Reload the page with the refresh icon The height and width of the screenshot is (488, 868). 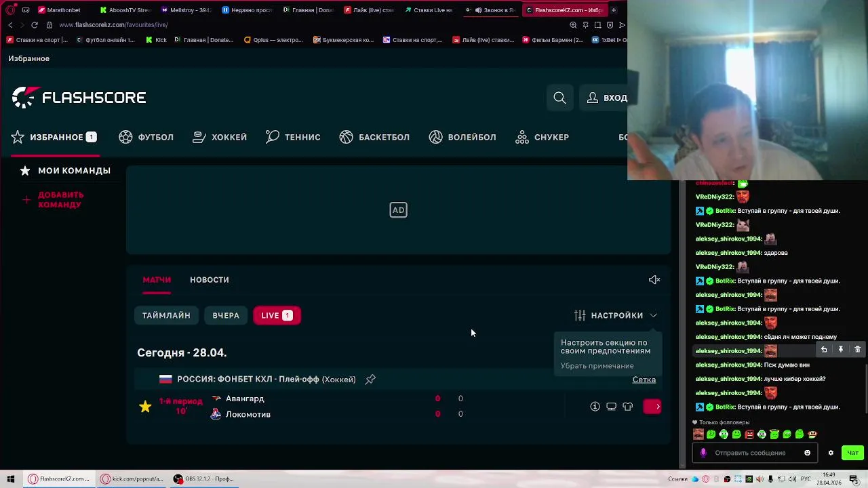[x=34, y=25]
